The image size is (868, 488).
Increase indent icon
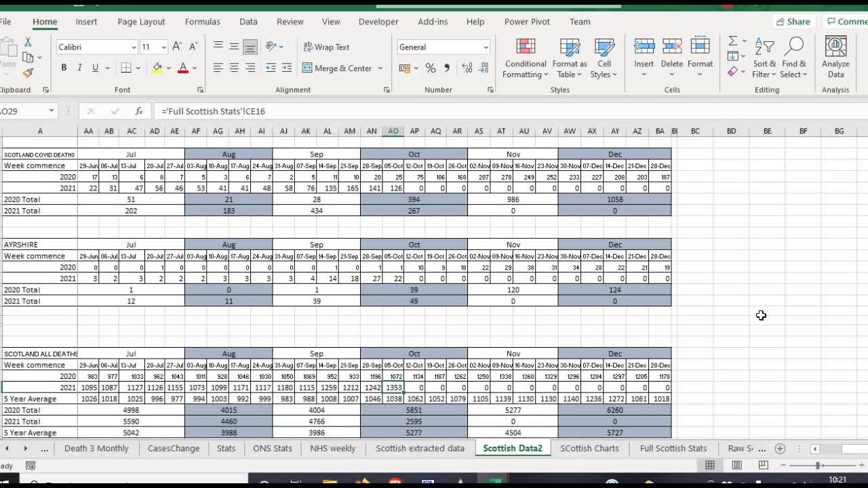click(287, 68)
